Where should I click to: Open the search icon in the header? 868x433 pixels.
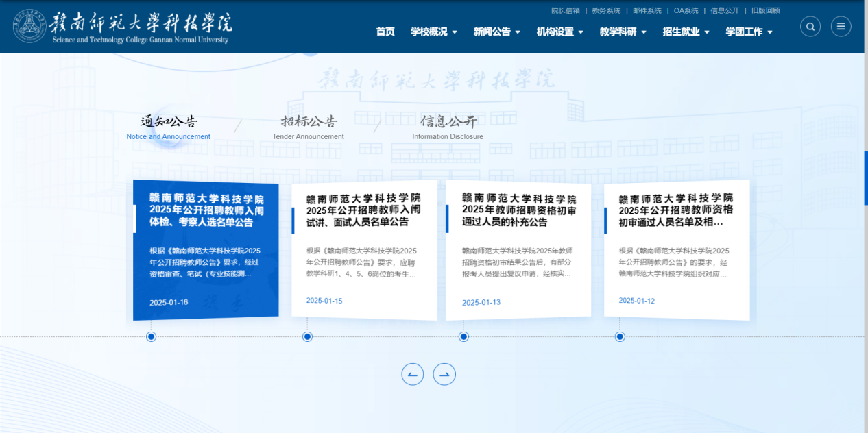pyautogui.click(x=810, y=27)
